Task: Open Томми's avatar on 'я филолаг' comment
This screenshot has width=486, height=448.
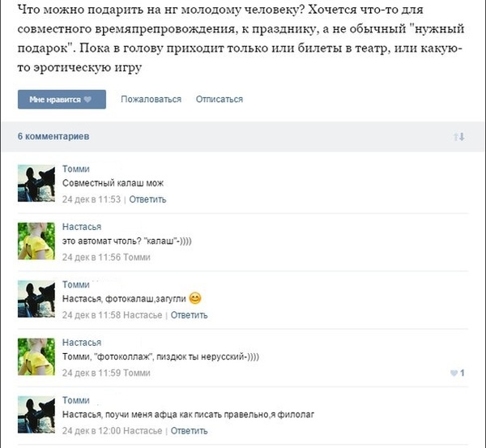Action: pos(36,415)
